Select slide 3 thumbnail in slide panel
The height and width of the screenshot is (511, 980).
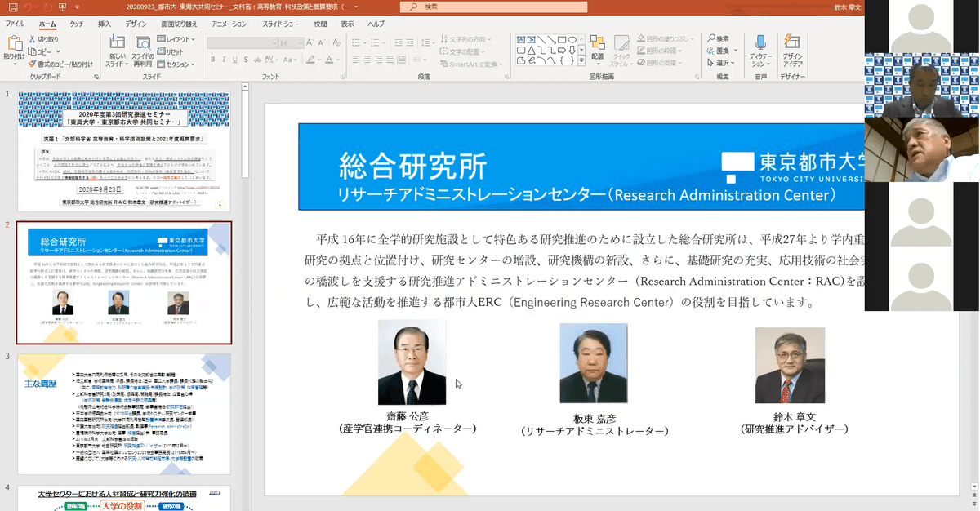coord(124,414)
